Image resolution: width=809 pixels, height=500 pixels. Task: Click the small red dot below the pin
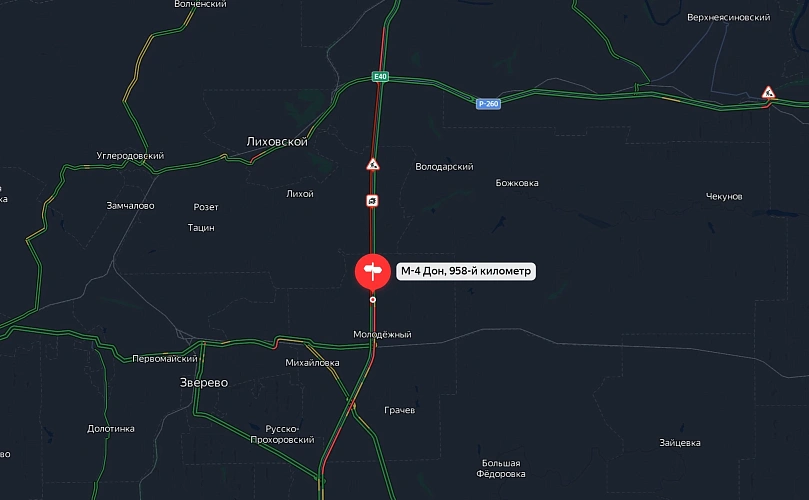click(373, 300)
